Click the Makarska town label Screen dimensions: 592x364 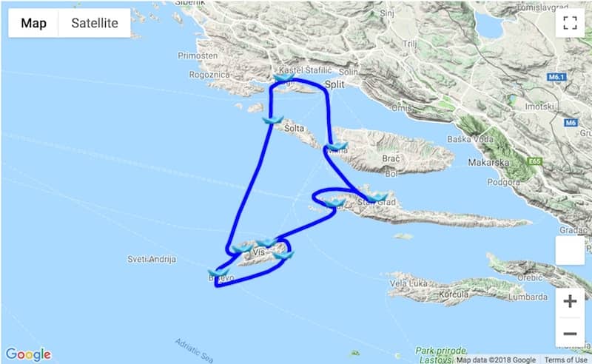(x=488, y=163)
